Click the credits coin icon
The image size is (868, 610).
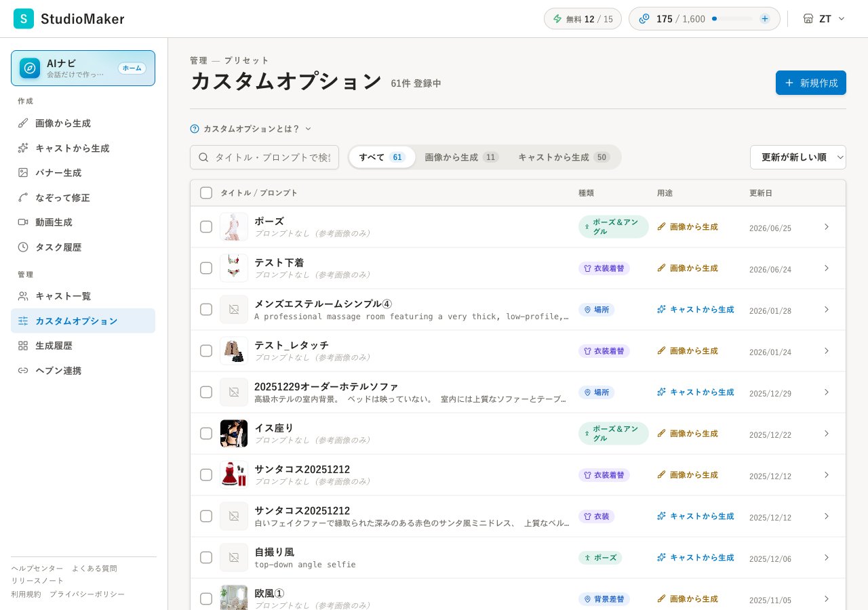(x=644, y=19)
